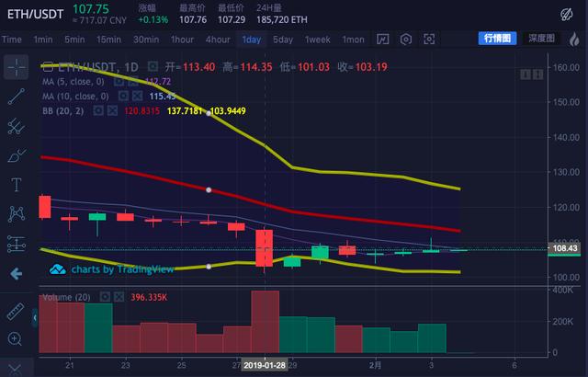
Task: Select the pitchfork drawing tool
Action: pyautogui.click(x=17, y=126)
